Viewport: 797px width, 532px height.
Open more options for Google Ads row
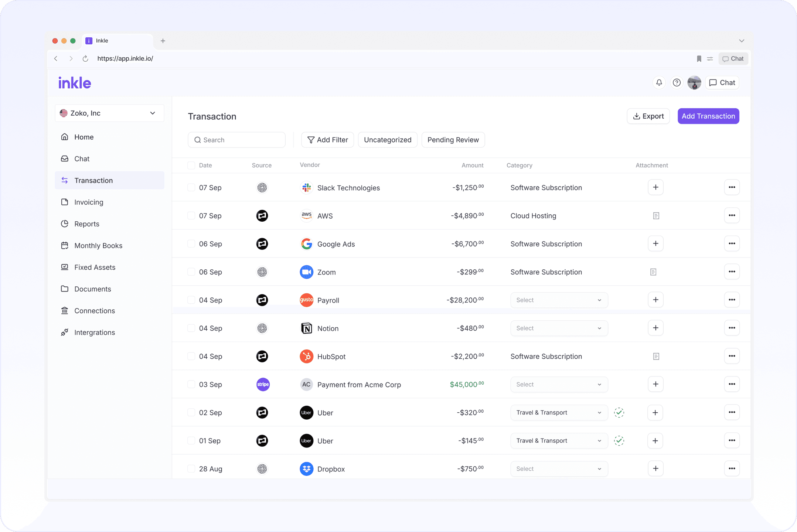[x=732, y=243]
